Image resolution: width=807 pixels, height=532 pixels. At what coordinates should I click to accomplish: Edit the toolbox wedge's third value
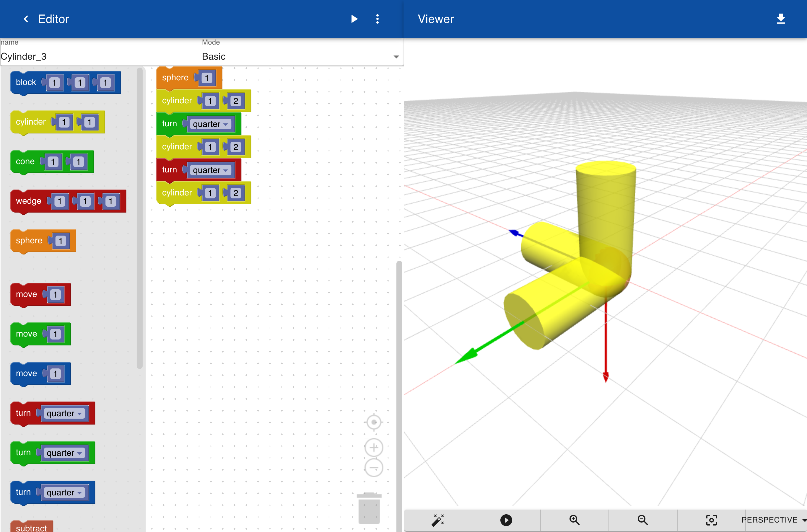point(111,202)
